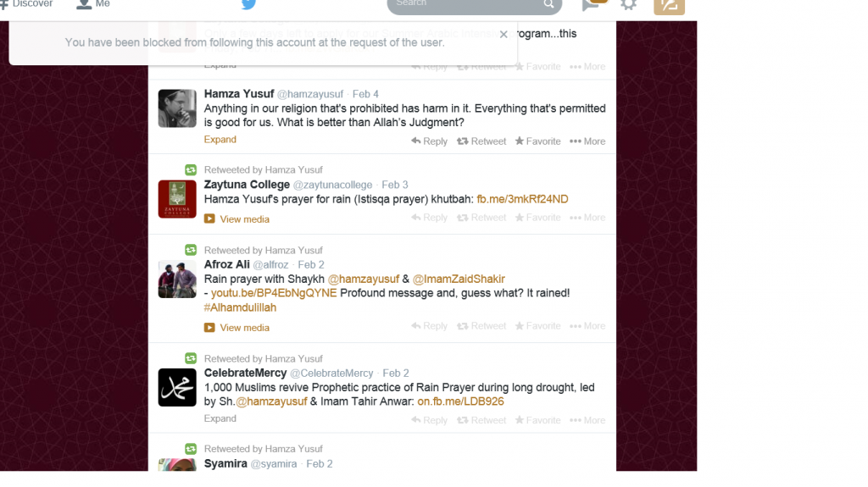Click @hamzayusuf mention in Afroz Ali tweet

pyautogui.click(x=363, y=279)
